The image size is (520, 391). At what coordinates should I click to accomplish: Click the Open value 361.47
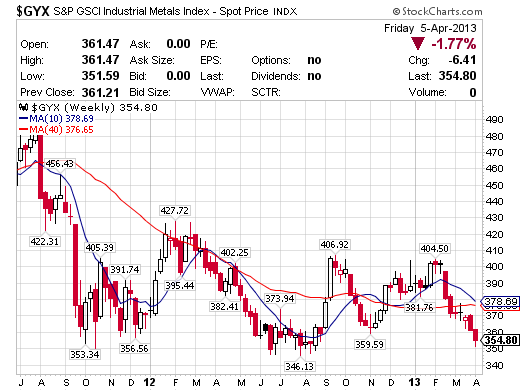point(100,44)
